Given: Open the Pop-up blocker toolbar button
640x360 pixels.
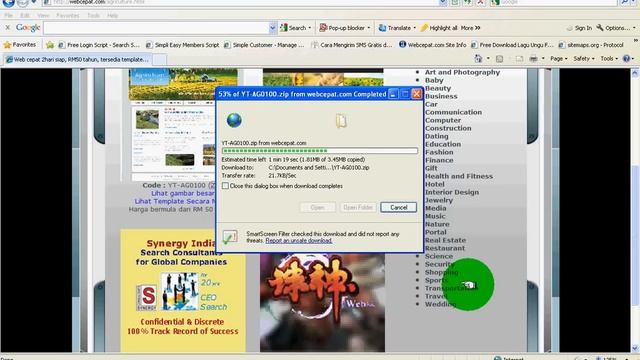Looking at the screenshot, I should point(344,28).
